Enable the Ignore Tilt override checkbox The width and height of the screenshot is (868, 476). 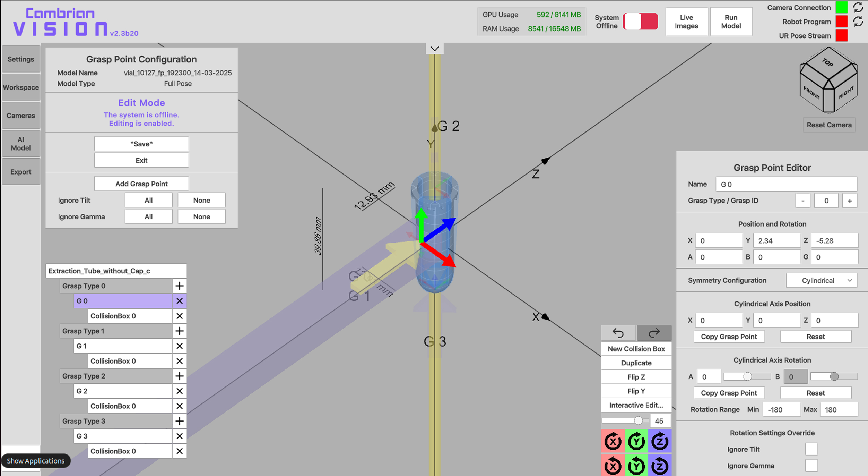coord(811,449)
